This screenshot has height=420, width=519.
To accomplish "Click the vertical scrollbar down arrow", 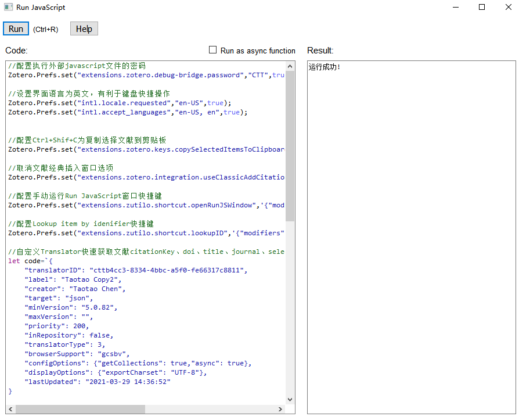I will 290,399.
